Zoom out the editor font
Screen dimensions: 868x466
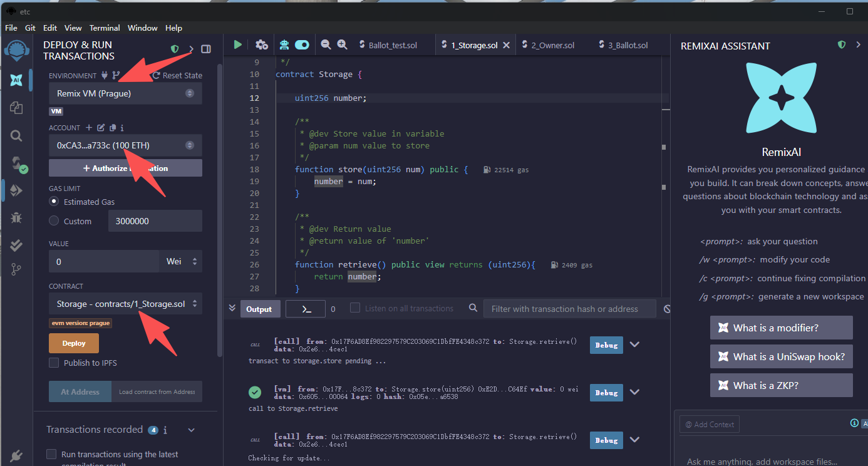pyautogui.click(x=326, y=44)
